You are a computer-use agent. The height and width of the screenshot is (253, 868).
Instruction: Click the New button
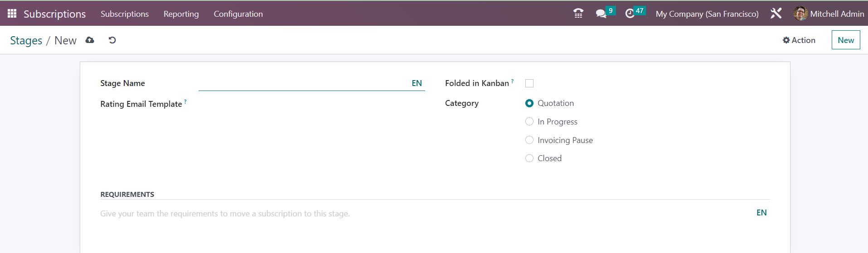[x=846, y=40]
